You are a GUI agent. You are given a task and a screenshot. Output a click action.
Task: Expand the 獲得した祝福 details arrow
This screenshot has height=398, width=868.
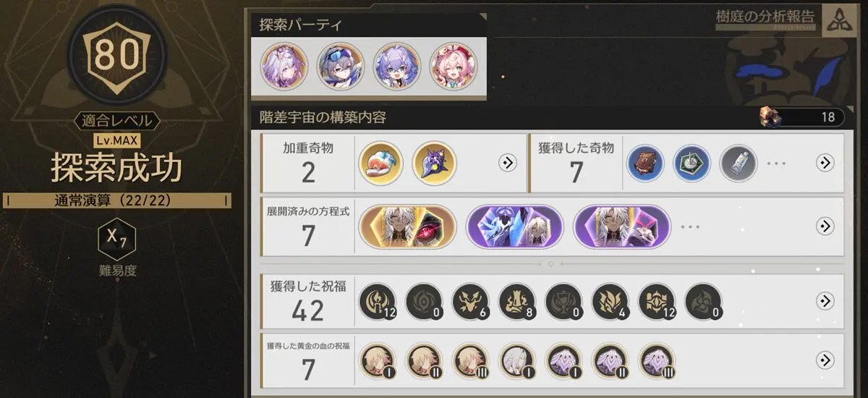click(x=825, y=301)
